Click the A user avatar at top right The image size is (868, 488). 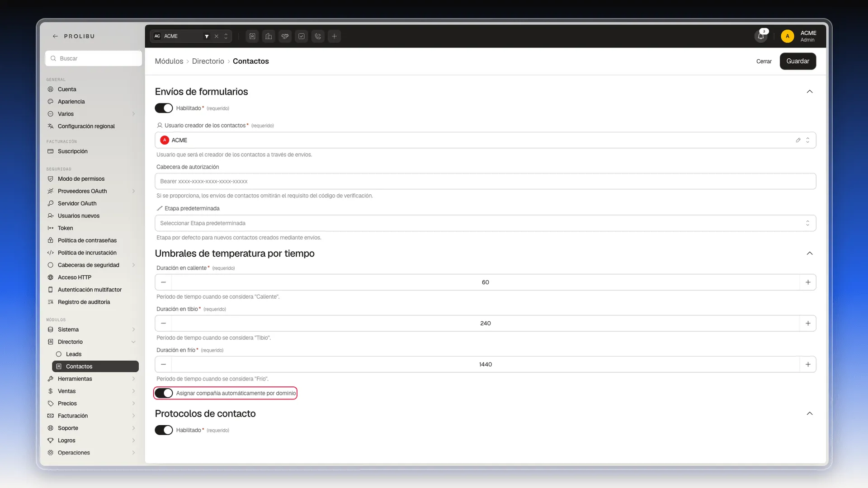coord(787,36)
